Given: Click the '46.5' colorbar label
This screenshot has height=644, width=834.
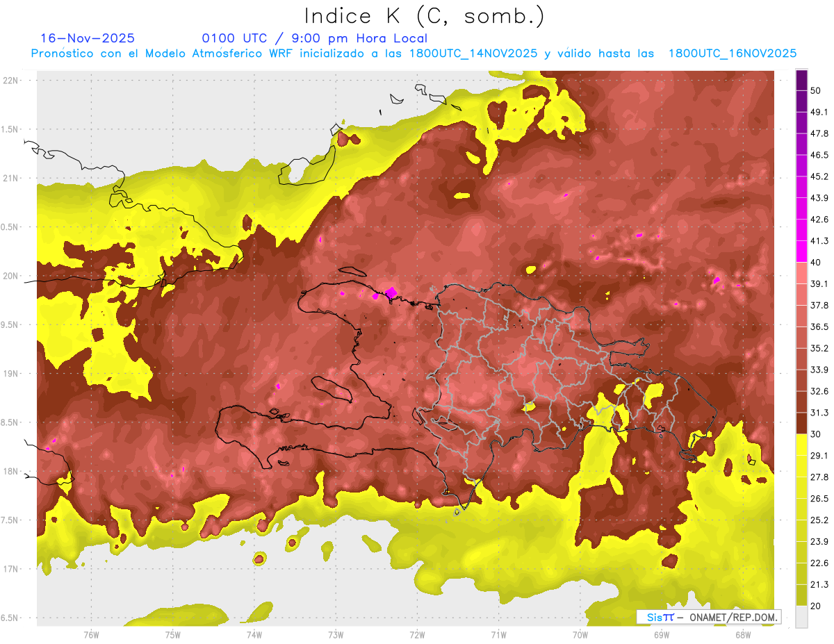Looking at the screenshot, I should (819, 155).
